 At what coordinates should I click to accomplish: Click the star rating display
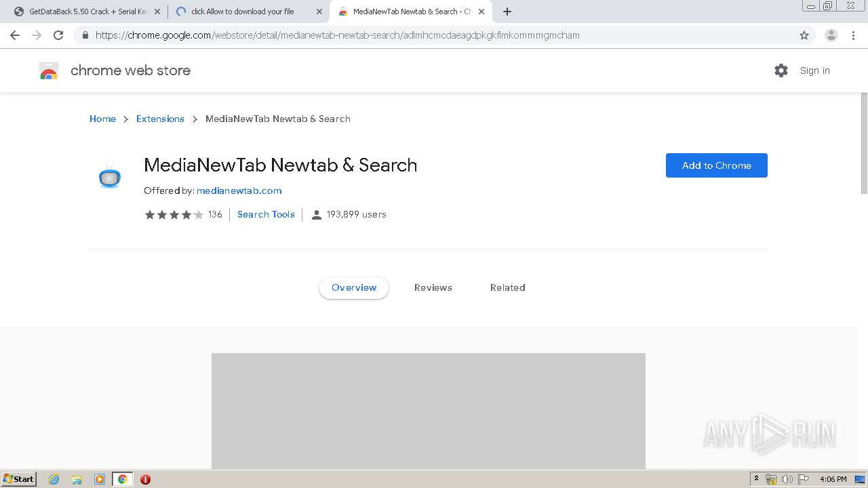[x=174, y=214]
